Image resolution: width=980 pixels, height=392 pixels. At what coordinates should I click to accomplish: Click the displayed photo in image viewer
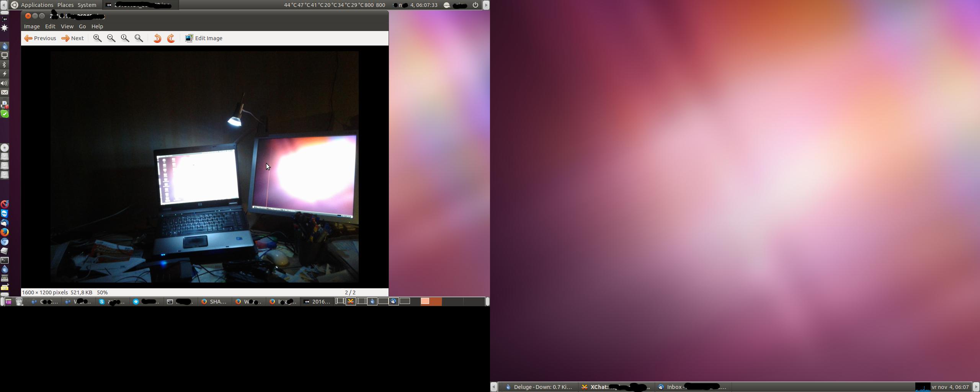tap(204, 167)
